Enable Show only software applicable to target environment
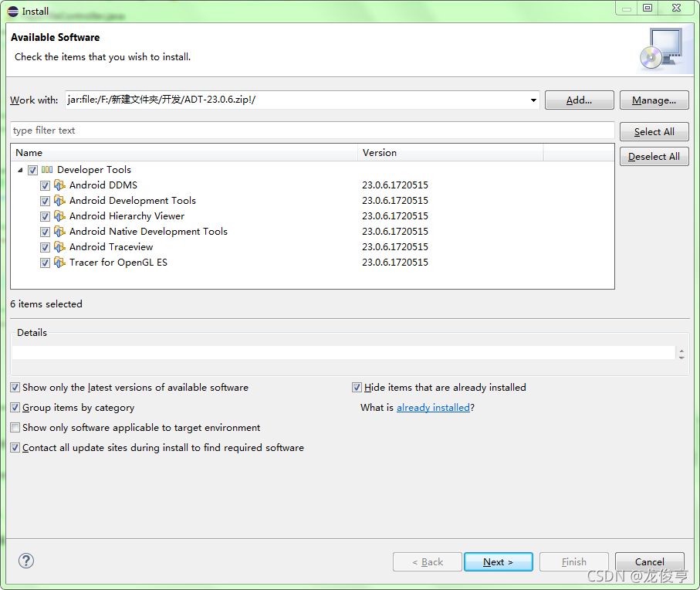This screenshot has height=590, width=700. 15,427
